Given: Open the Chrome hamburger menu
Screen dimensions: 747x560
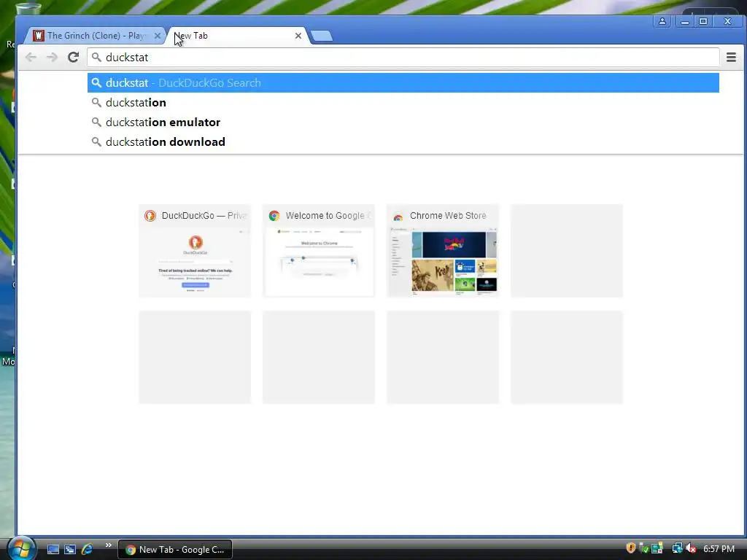Looking at the screenshot, I should coord(731,58).
